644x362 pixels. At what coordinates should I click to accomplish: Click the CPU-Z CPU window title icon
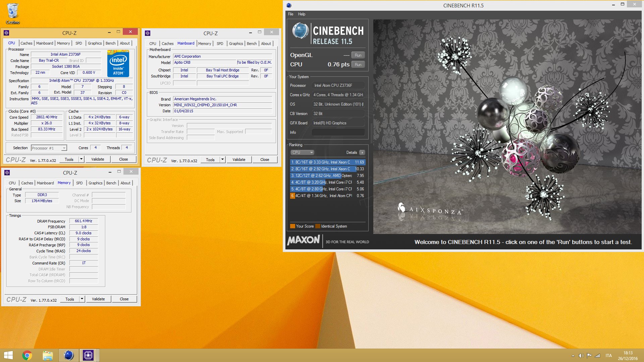6,33
